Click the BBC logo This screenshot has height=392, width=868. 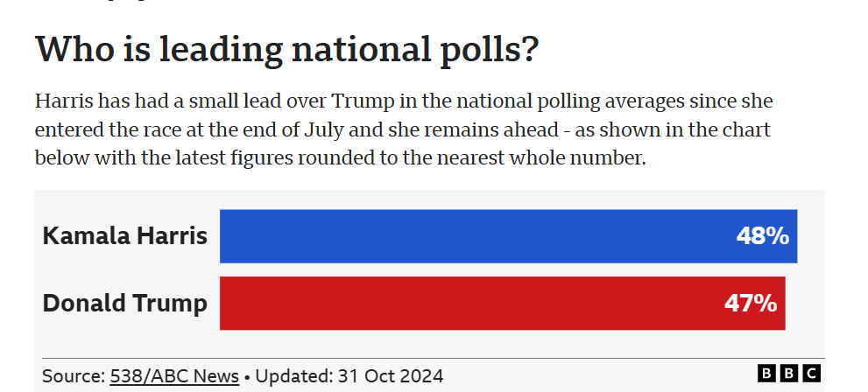coord(789,374)
